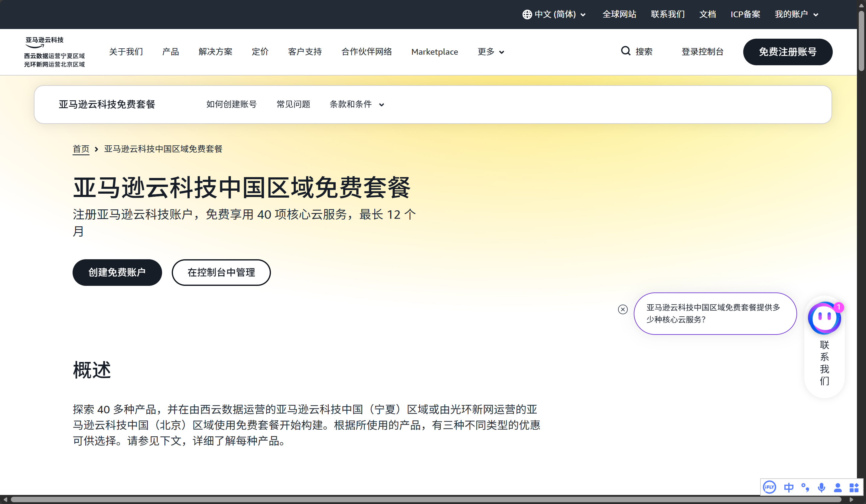The image size is (866, 504).
Task: Go to 联系我们 in top bar
Action: 668,15
